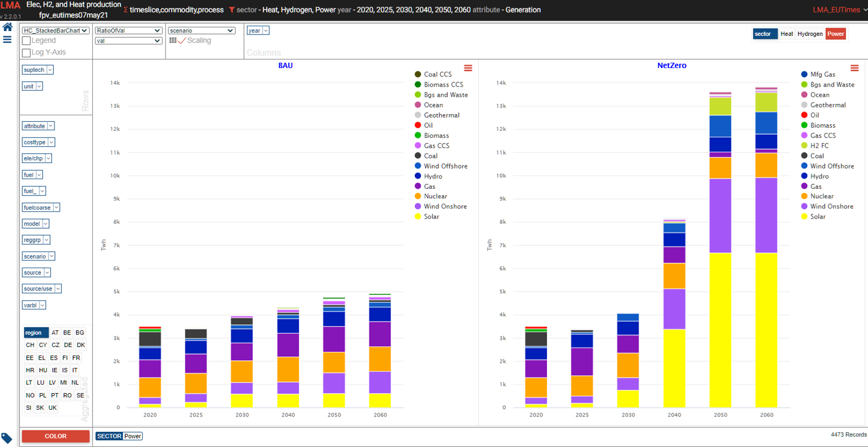Toggle Mfg Gas series in NetZero legend

818,75
